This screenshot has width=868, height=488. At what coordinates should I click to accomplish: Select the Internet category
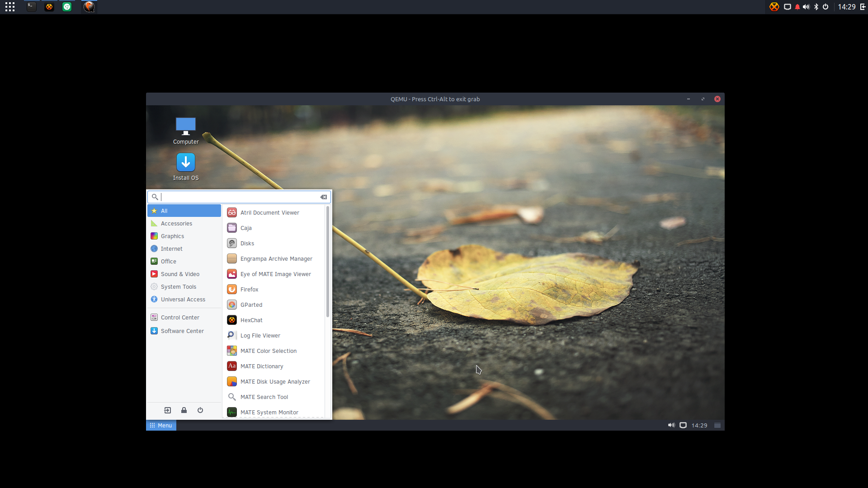point(184,249)
